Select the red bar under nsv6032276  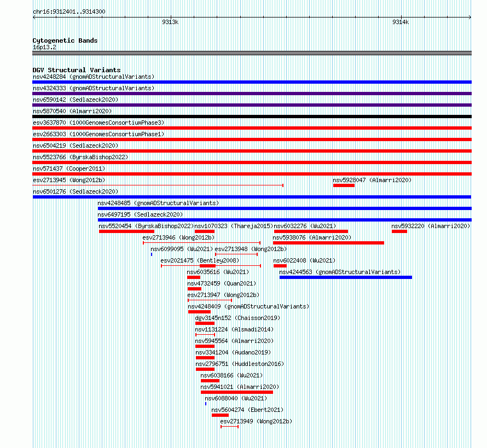click(311, 231)
